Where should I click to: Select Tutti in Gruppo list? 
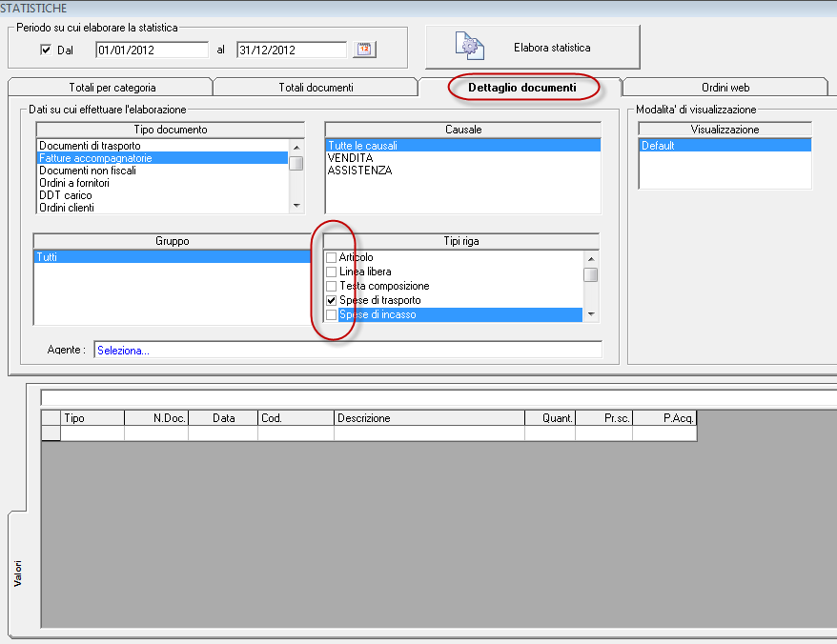[x=172, y=256]
